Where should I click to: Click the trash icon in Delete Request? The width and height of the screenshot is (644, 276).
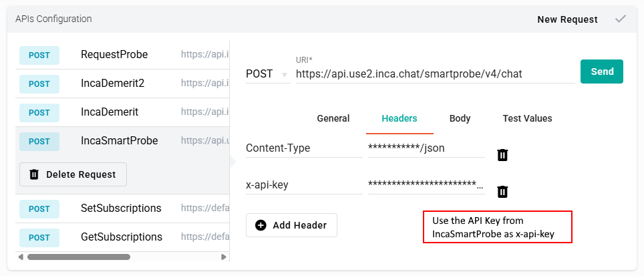[34, 174]
